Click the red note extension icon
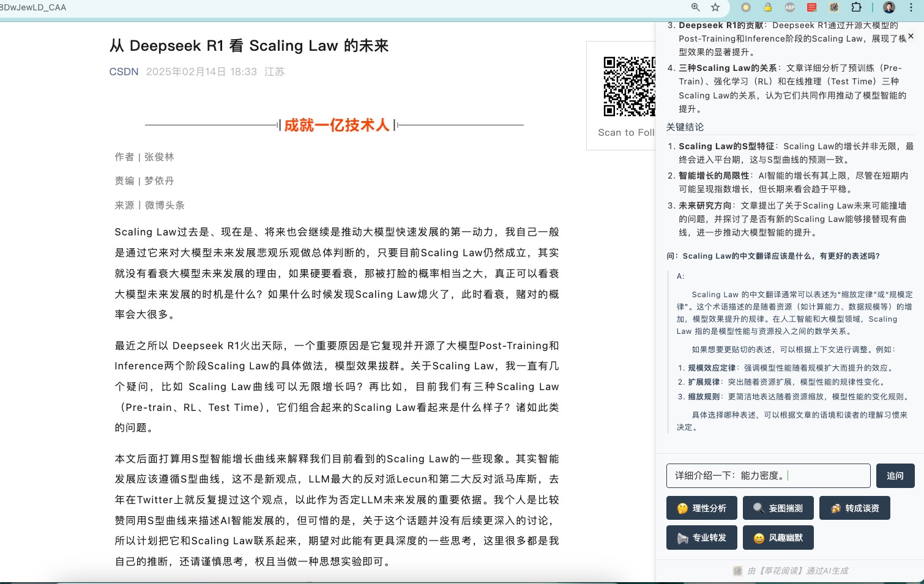The height and width of the screenshot is (584, 924). point(812,7)
